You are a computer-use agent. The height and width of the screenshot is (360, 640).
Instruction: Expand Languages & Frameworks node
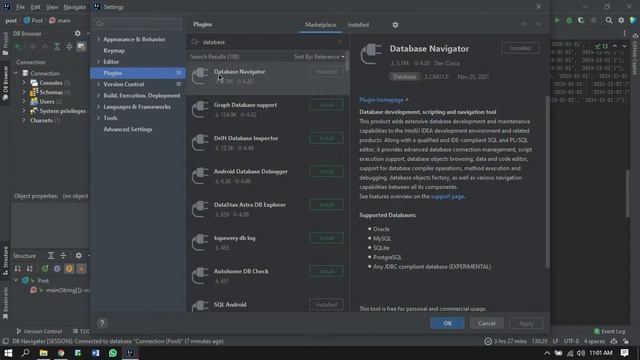coord(98,107)
